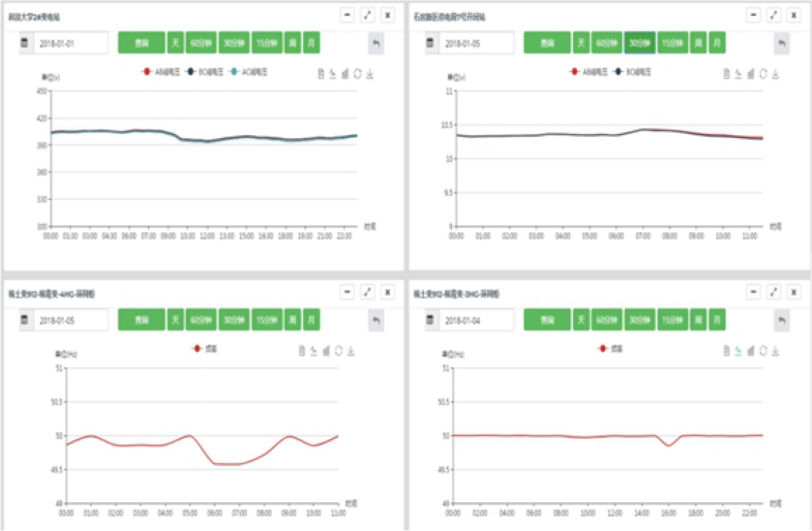Expand the 2018-01-01 voltage panel to fullscreen
Viewport: 812px width, 531px height.
368,15
